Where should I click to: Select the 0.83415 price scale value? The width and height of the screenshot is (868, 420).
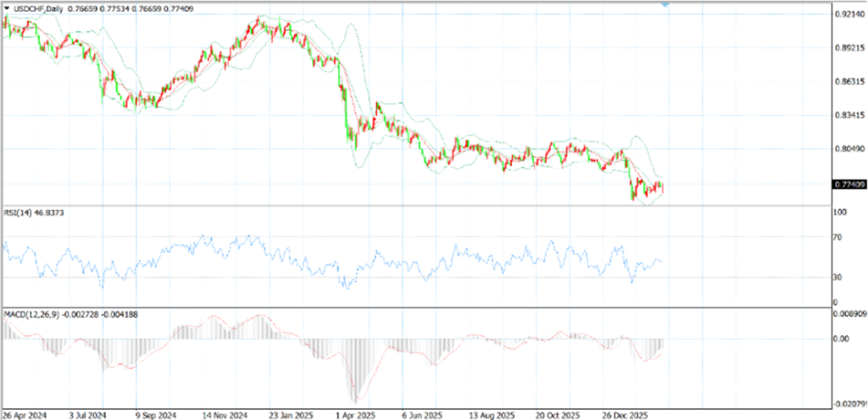click(849, 115)
